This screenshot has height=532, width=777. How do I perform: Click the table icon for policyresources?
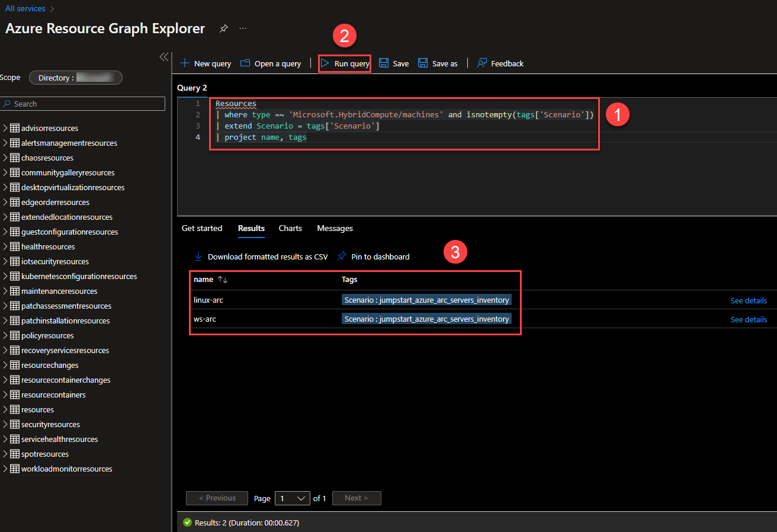(x=15, y=335)
